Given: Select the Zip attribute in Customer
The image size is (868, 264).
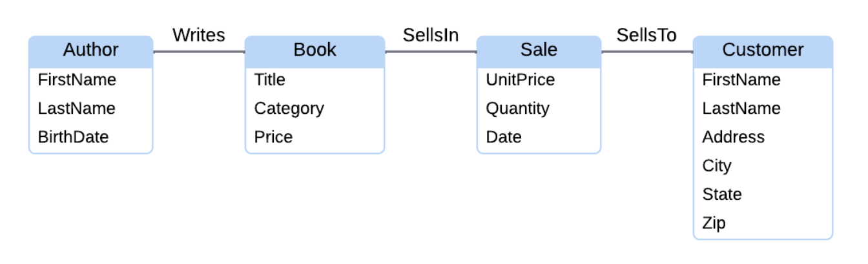Looking at the screenshot, I should [714, 223].
